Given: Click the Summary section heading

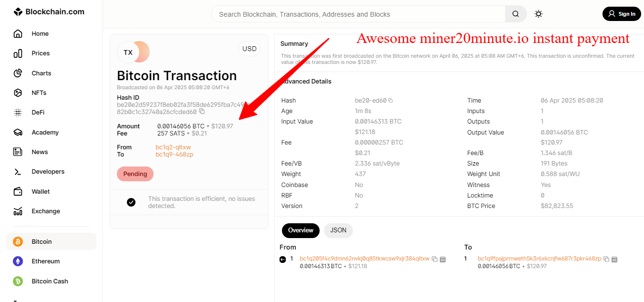Looking at the screenshot, I should pos(294,44).
